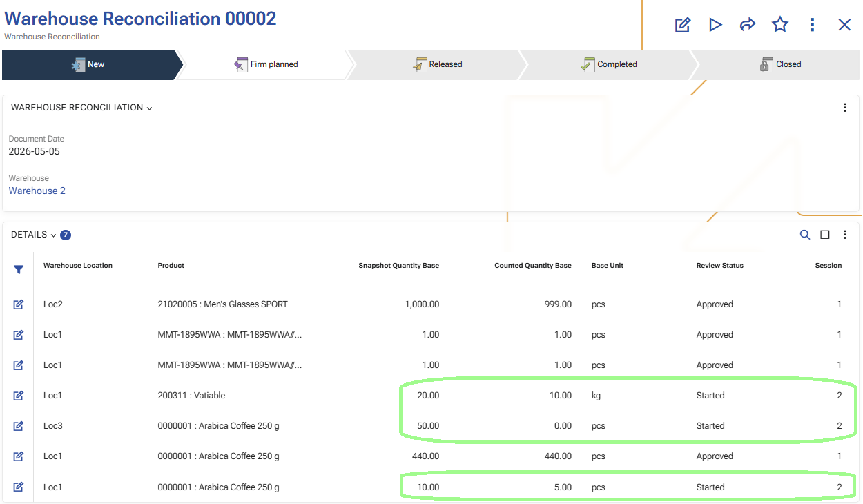
Task: Open the header three-dot more menu
Action: pyautogui.click(x=812, y=25)
